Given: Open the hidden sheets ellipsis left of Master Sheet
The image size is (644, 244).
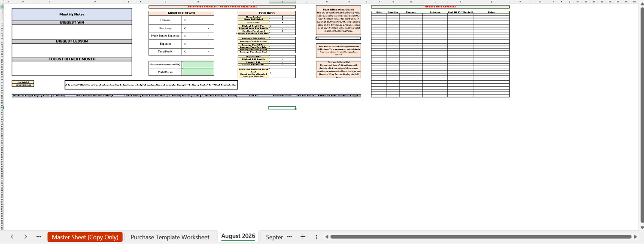Looking at the screenshot, I should 39,237.
